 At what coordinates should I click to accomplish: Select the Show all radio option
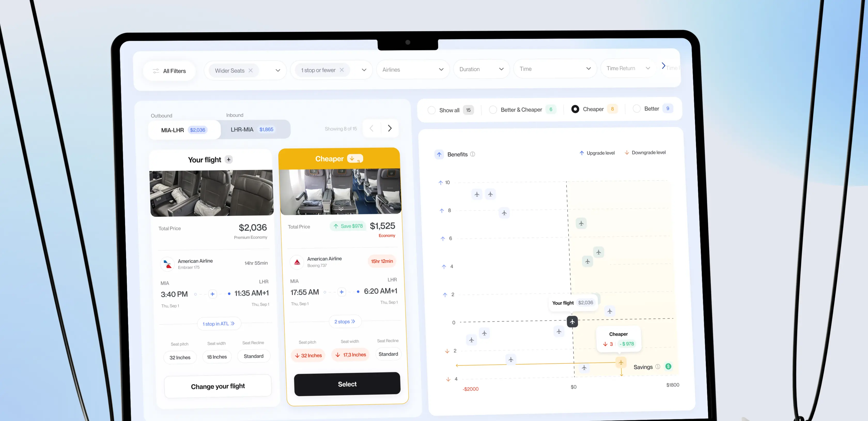[431, 110]
